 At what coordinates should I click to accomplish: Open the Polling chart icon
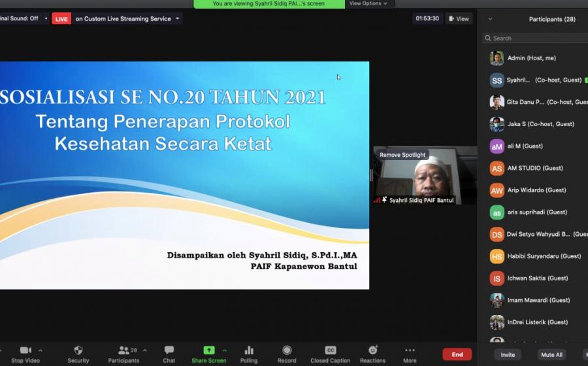249,350
